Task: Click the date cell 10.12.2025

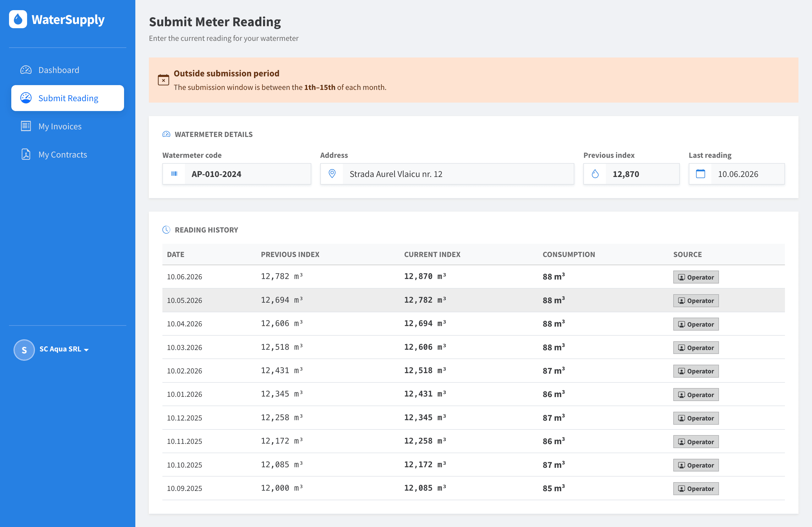Action: point(184,418)
